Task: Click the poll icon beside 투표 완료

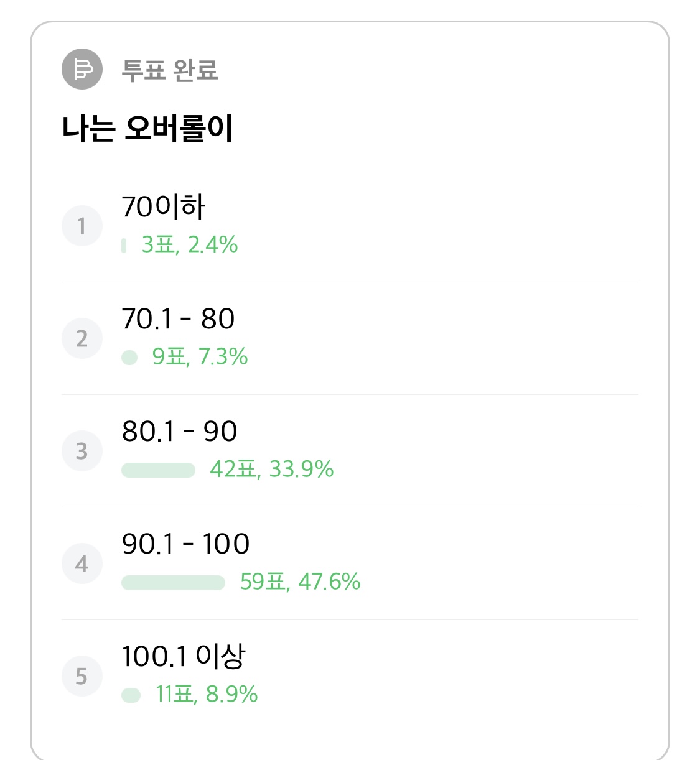Action: coord(82,69)
